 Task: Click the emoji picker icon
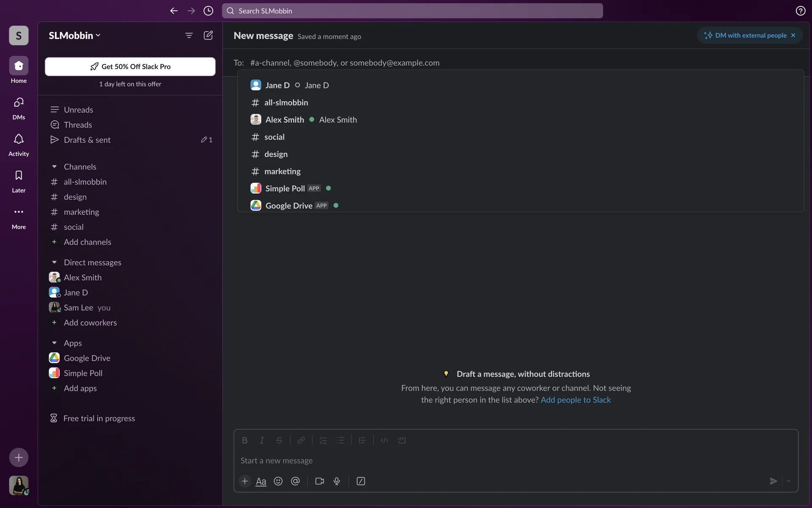(x=278, y=481)
